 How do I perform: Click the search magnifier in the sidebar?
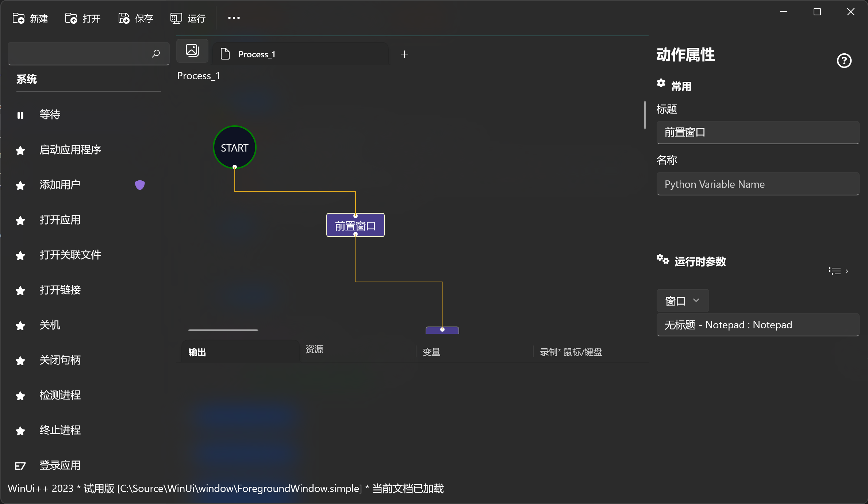(155, 54)
